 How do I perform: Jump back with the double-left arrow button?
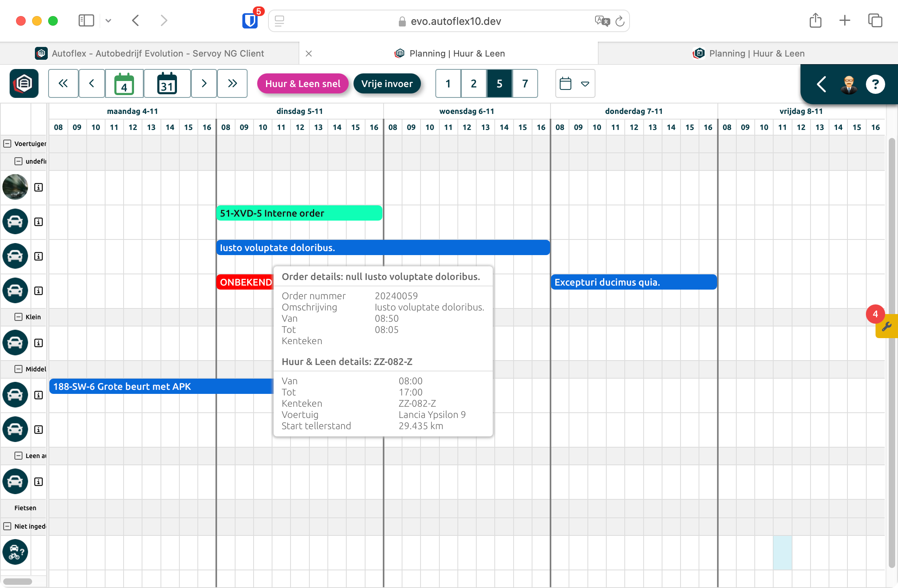pos(63,83)
